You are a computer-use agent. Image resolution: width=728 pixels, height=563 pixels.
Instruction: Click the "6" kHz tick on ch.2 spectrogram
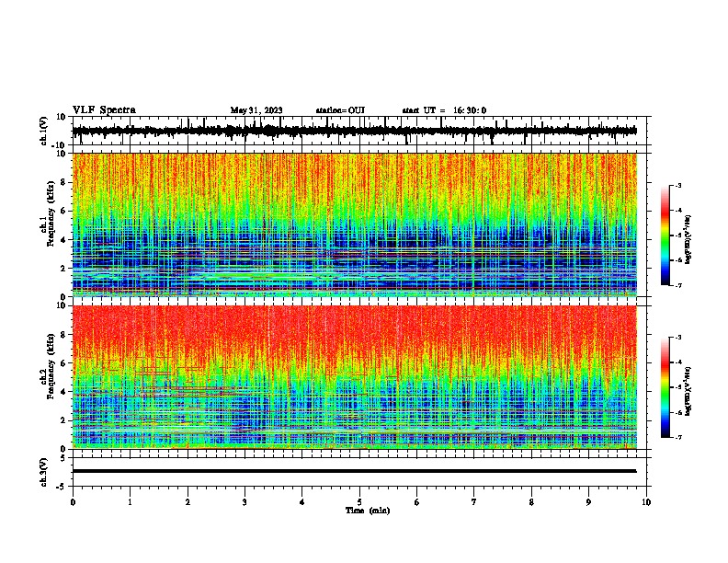pyautogui.click(x=63, y=363)
